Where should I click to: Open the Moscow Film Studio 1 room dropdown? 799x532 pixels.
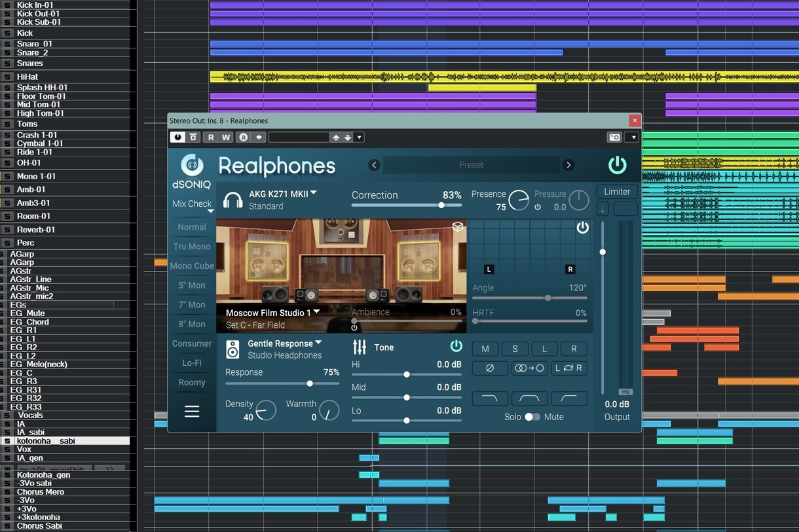pyautogui.click(x=316, y=311)
